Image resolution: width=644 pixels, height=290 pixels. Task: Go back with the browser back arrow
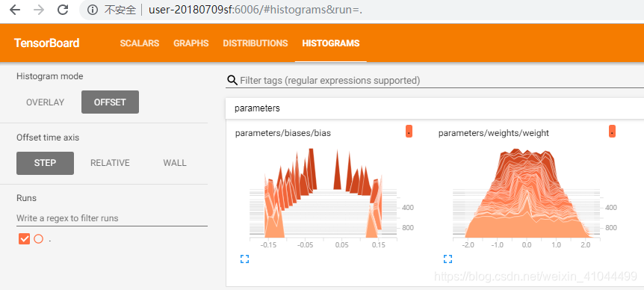(x=15, y=10)
